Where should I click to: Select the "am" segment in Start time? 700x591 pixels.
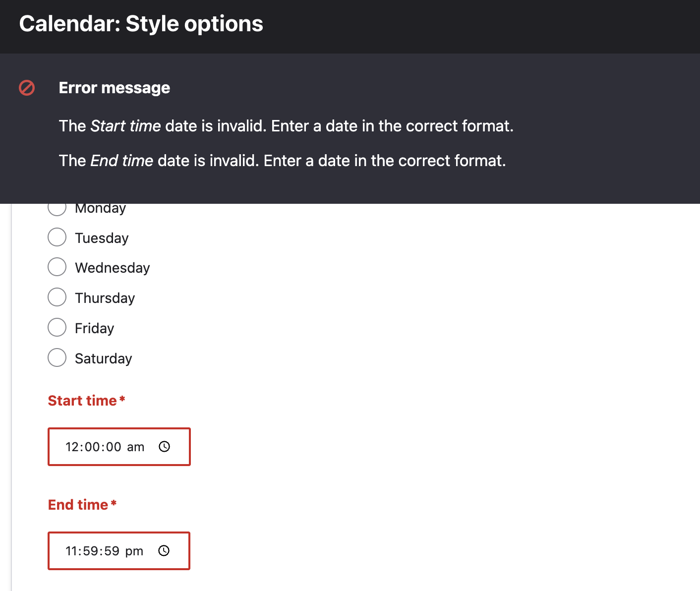pyautogui.click(x=135, y=447)
